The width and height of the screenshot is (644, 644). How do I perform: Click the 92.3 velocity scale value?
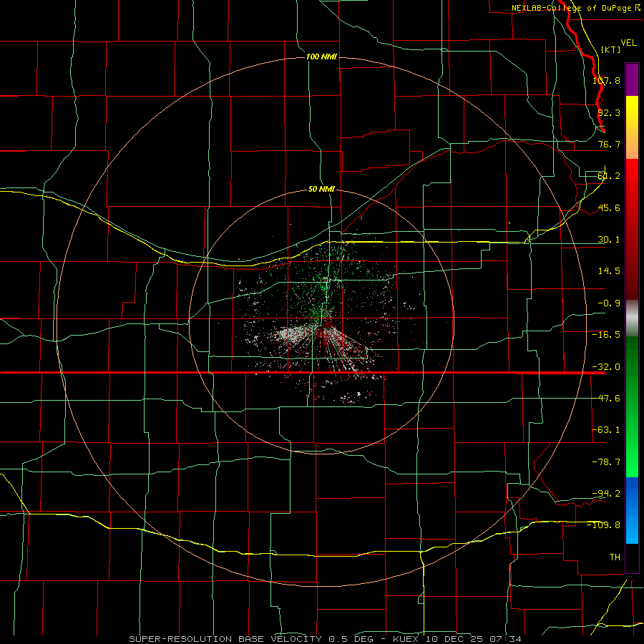609,112
